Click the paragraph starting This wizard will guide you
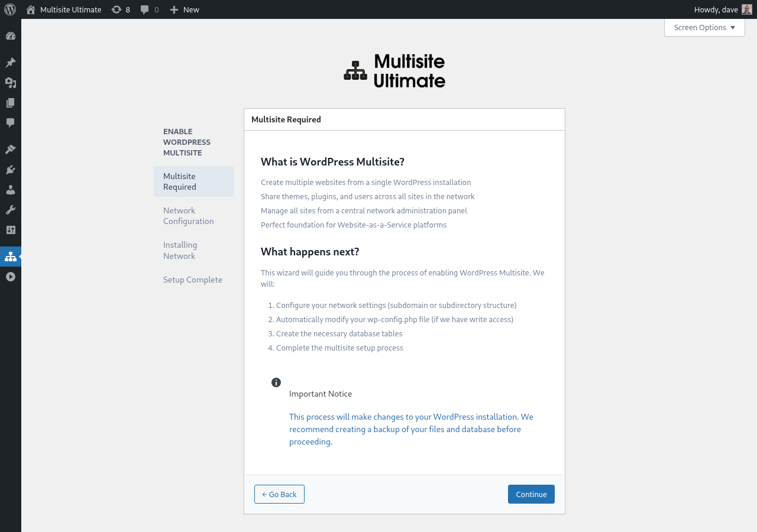This screenshot has height=532, width=757. pyautogui.click(x=403, y=278)
